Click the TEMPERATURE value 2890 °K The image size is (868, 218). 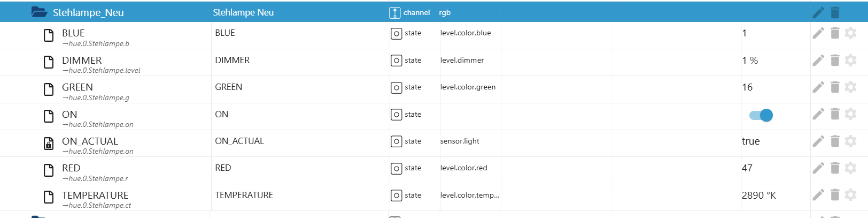tap(759, 196)
